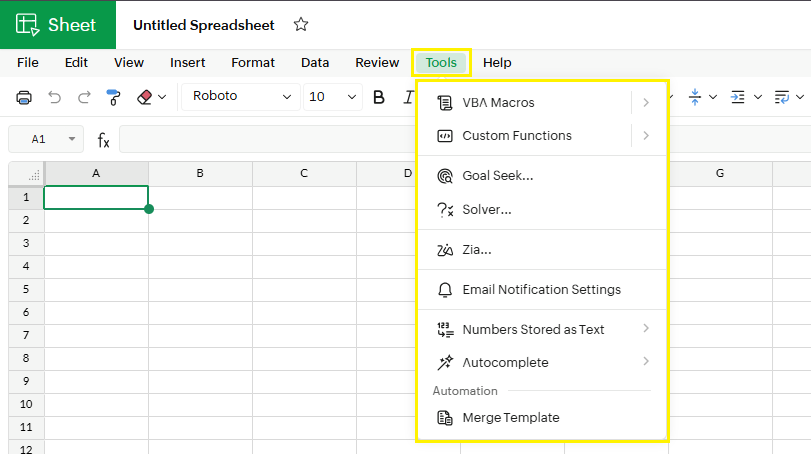
Task: Open the Insert menu
Action: coord(187,63)
